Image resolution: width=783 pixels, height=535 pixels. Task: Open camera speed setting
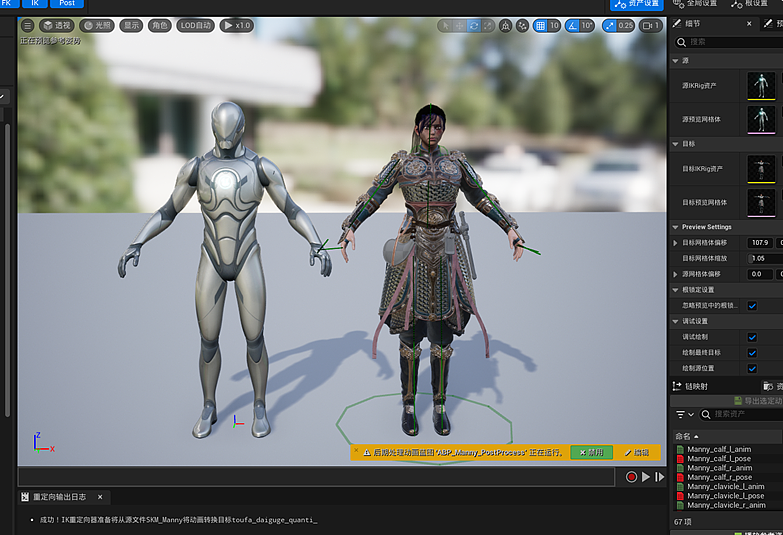click(x=651, y=25)
